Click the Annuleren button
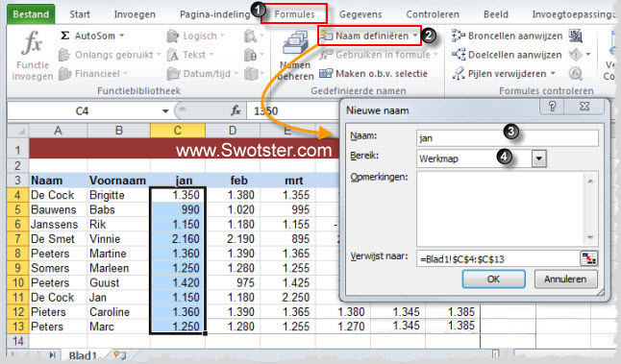The image size is (621, 364). [565, 279]
